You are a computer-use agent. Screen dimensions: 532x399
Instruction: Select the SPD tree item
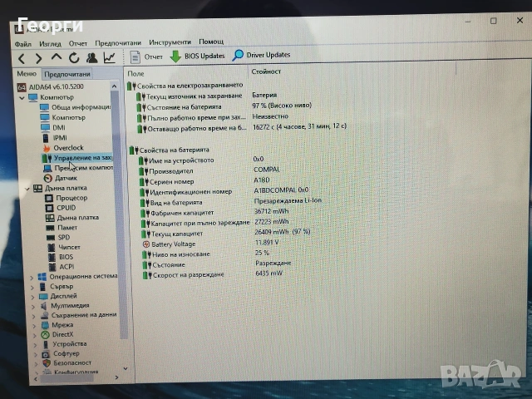pos(58,238)
